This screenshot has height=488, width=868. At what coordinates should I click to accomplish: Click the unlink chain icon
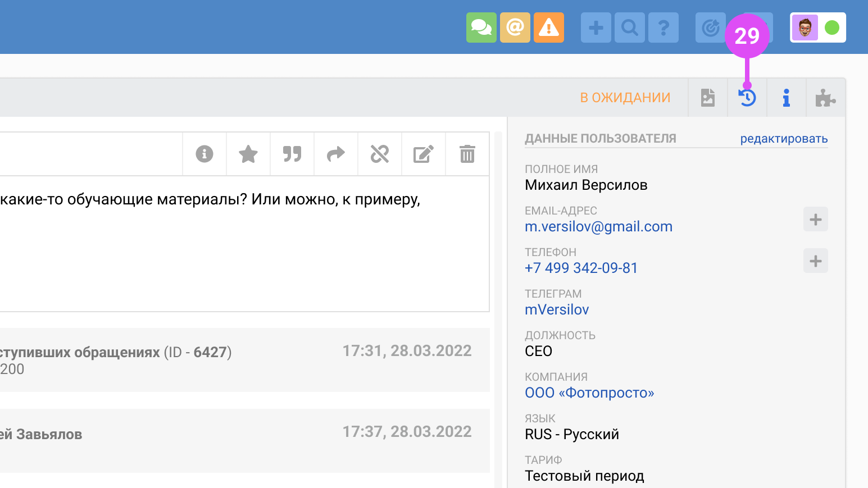click(x=379, y=154)
